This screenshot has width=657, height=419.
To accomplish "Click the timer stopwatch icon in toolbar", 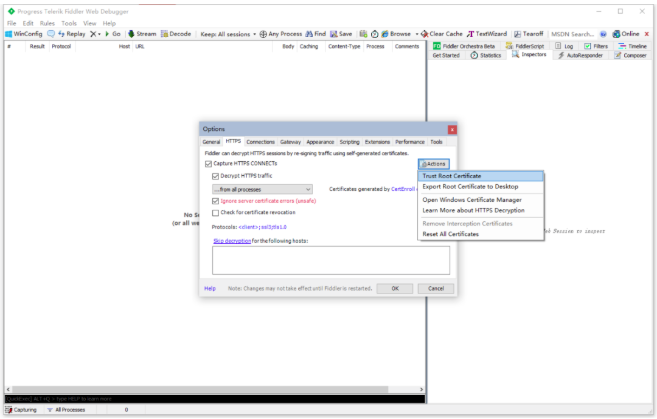I will coord(375,34).
